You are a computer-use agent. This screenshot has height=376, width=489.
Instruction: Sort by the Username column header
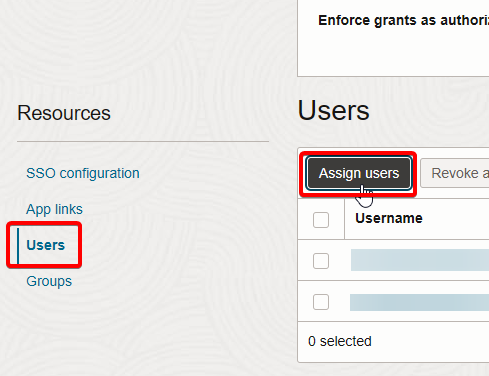389,218
